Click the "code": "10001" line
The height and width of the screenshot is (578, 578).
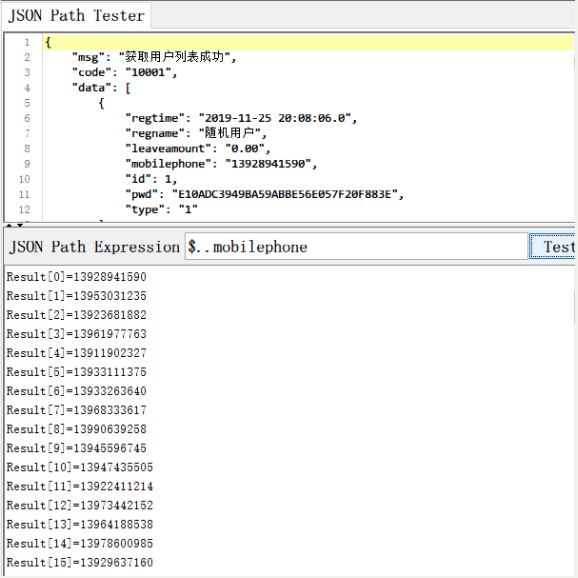(x=125, y=73)
